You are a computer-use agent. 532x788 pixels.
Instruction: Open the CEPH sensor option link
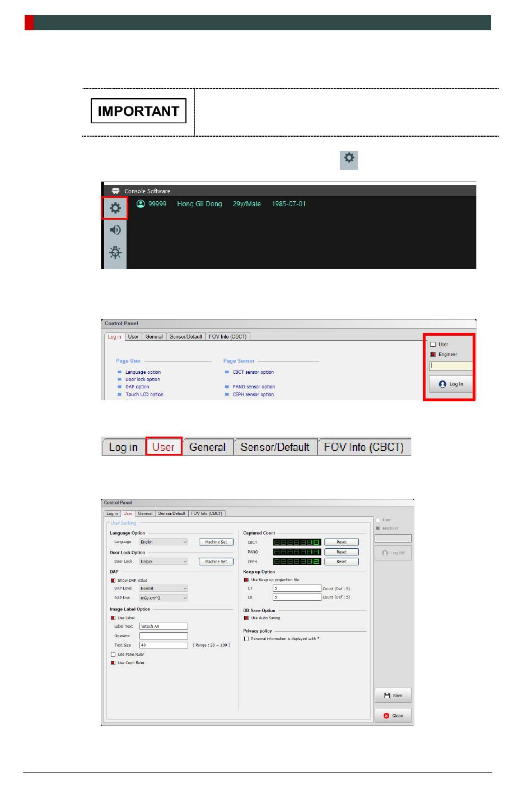pos(253,395)
